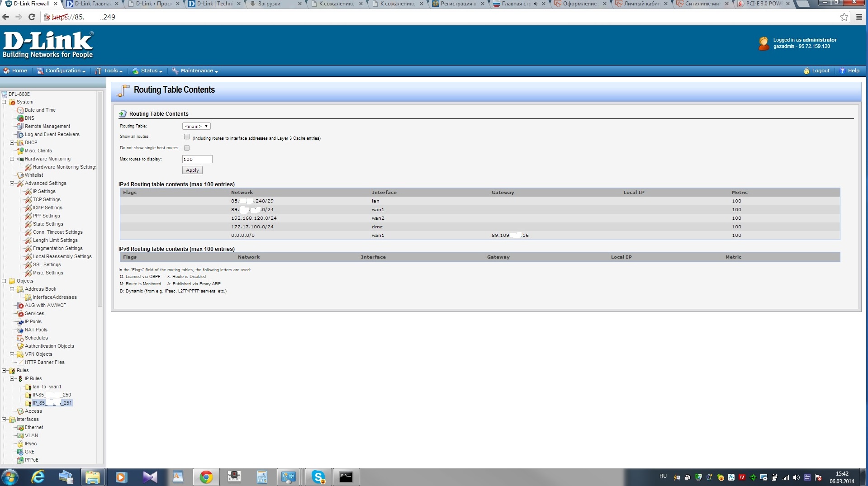Open the Windows Start menu
Screen dimensions: 868x486
[10, 477]
